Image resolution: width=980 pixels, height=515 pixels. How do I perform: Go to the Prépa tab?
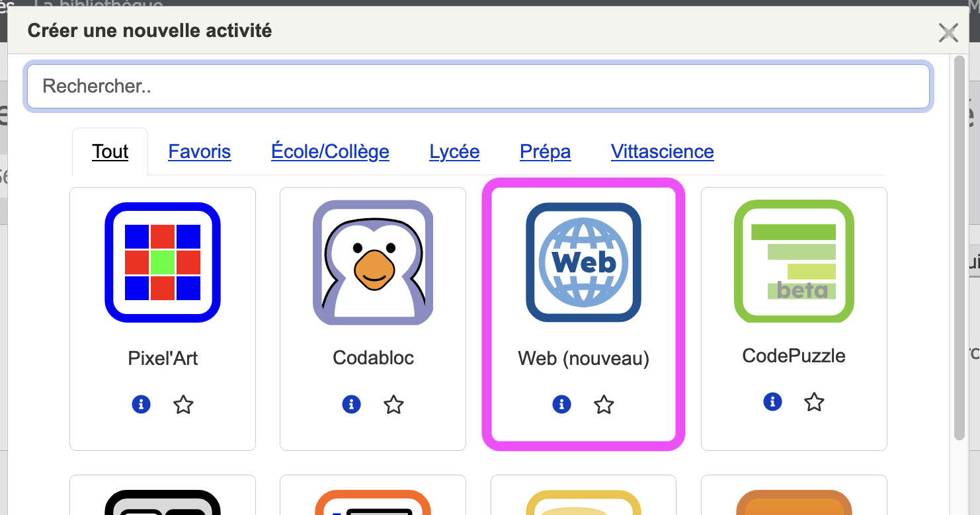click(545, 151)
